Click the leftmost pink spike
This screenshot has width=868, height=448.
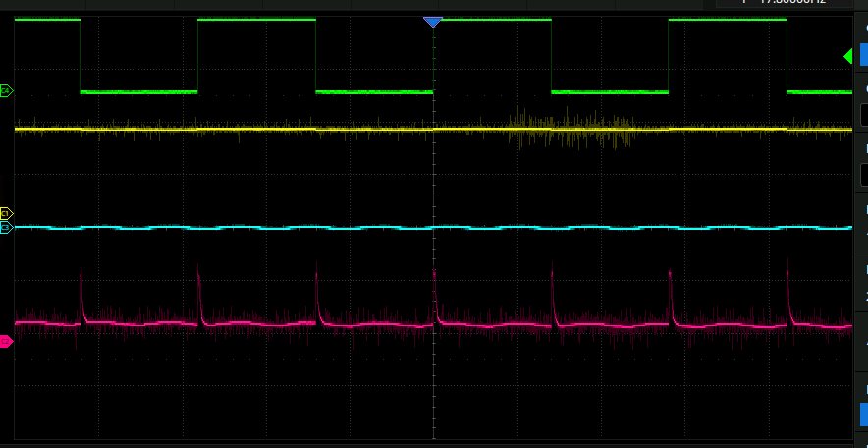81,285
